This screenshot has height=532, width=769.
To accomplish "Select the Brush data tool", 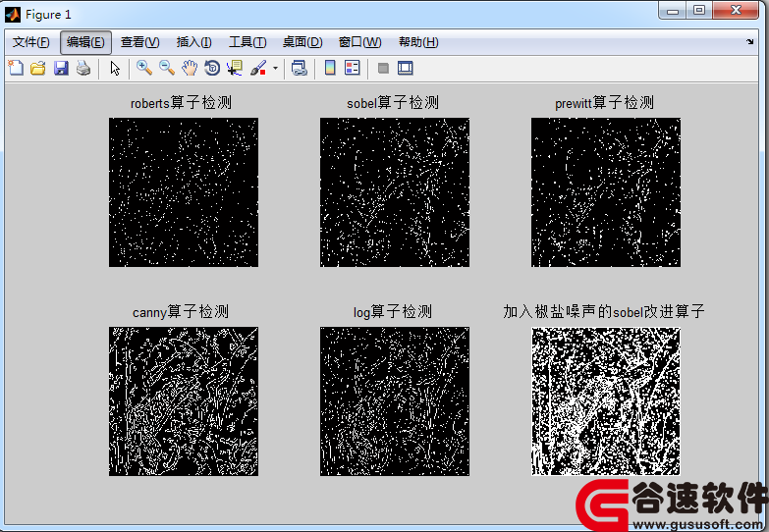I will pyautogui.click(x=258, y=68).
